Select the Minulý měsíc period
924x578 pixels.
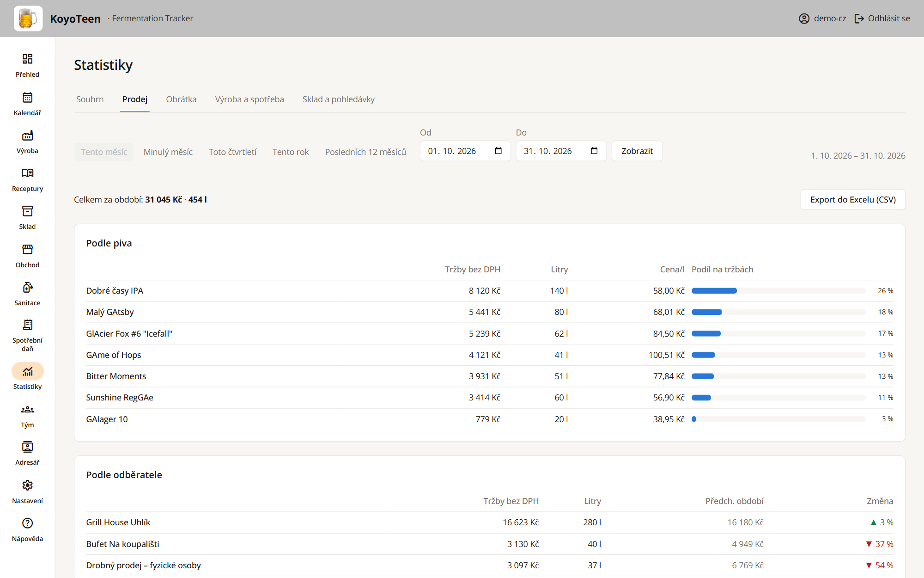click(168, 152)
